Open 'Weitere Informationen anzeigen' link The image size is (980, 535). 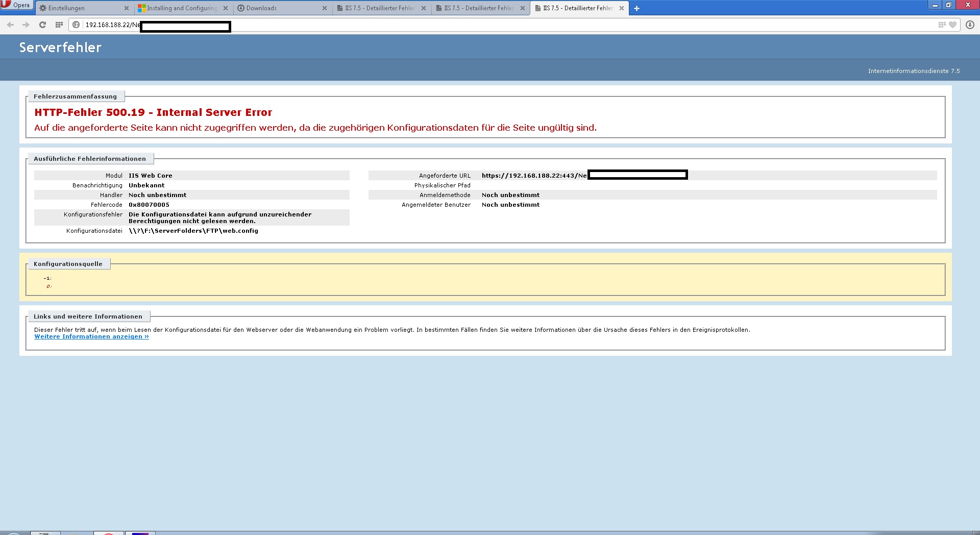(91, 336)
